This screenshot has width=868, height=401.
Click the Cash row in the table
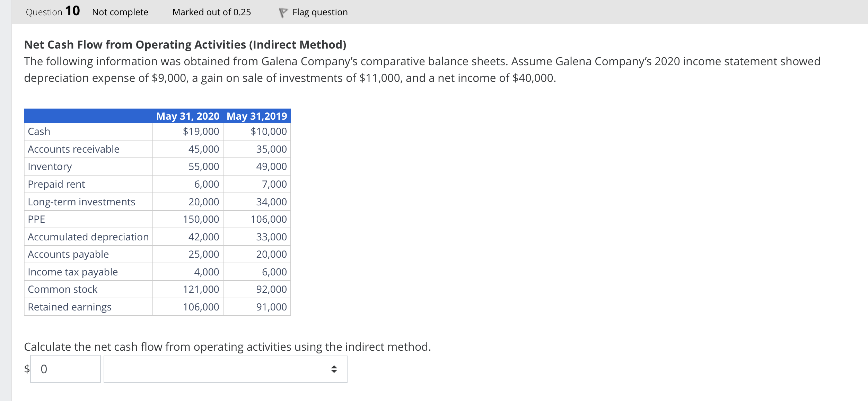39,131
